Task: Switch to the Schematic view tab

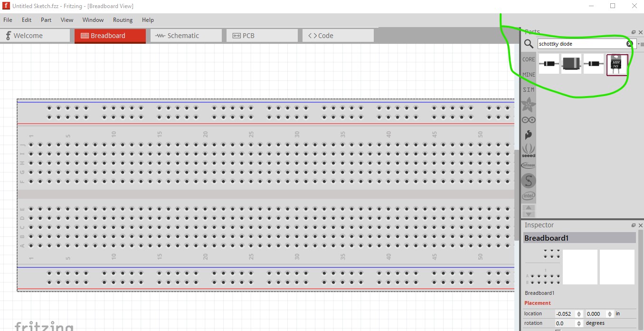Action: [186, 36]
